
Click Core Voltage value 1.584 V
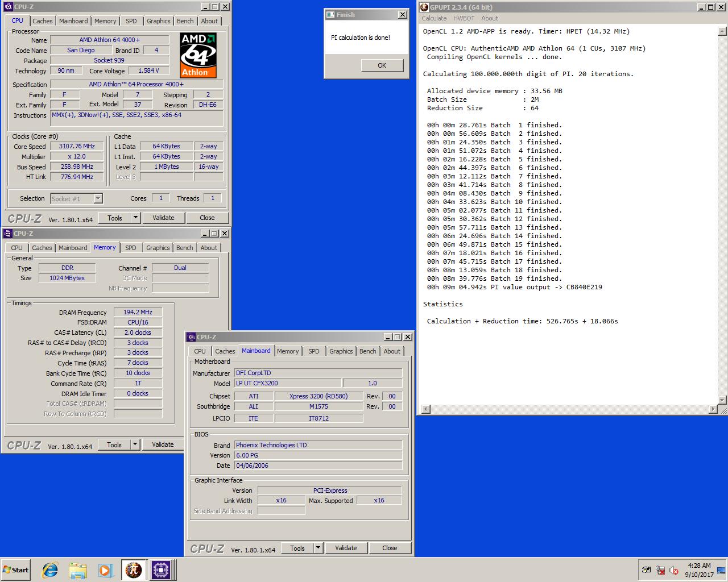pos(148,70)
